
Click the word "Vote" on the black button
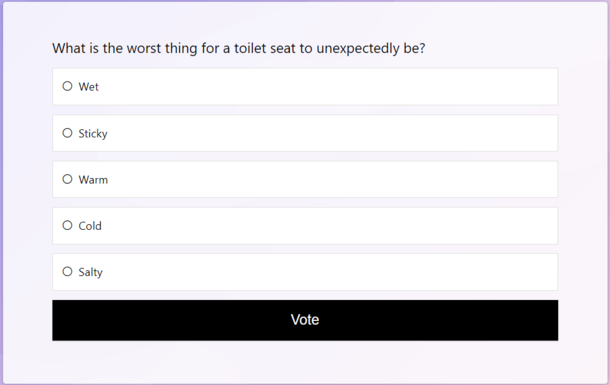pyautogui.click(x=305, y=320)
